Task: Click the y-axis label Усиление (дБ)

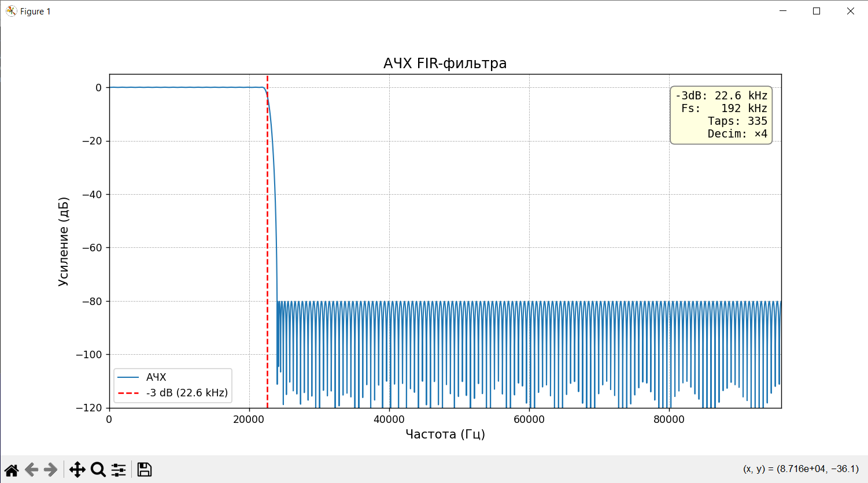Action: (63, 241)
